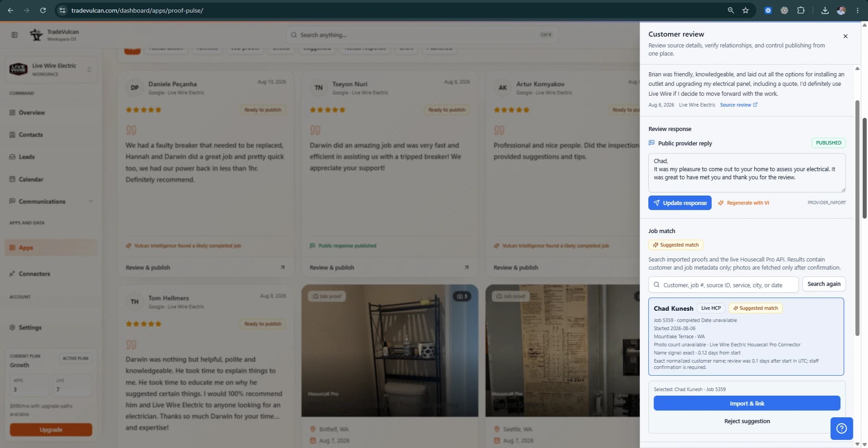868x448 pixels.
Task: Reject the suggested job match
Action: click(x=747, y=421)
